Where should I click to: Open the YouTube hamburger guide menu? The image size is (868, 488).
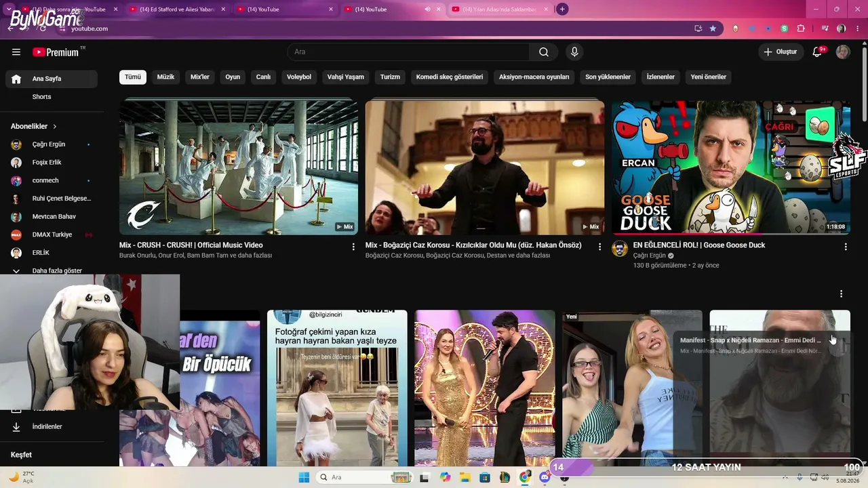[16, 52]
